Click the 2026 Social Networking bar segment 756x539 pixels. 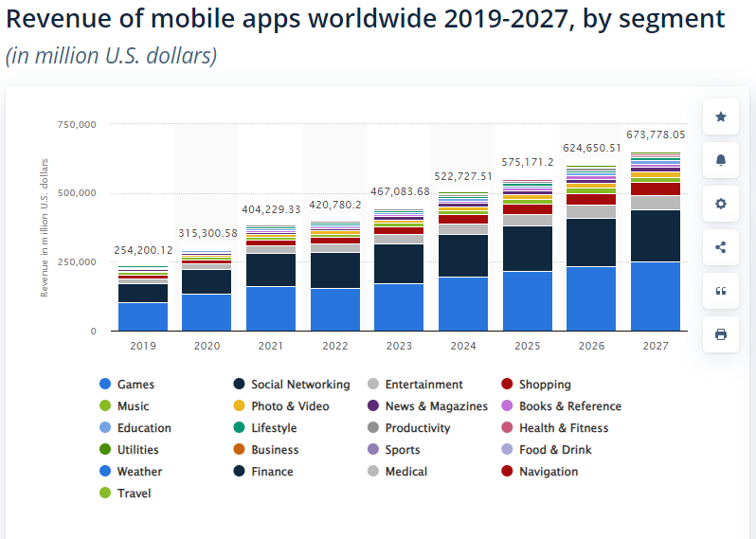pos(591,243)
